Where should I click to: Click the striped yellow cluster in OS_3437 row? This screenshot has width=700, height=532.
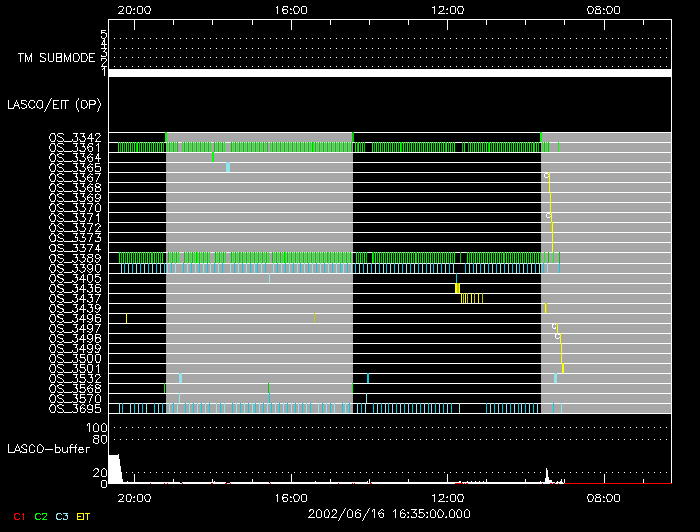click(472, 298)
